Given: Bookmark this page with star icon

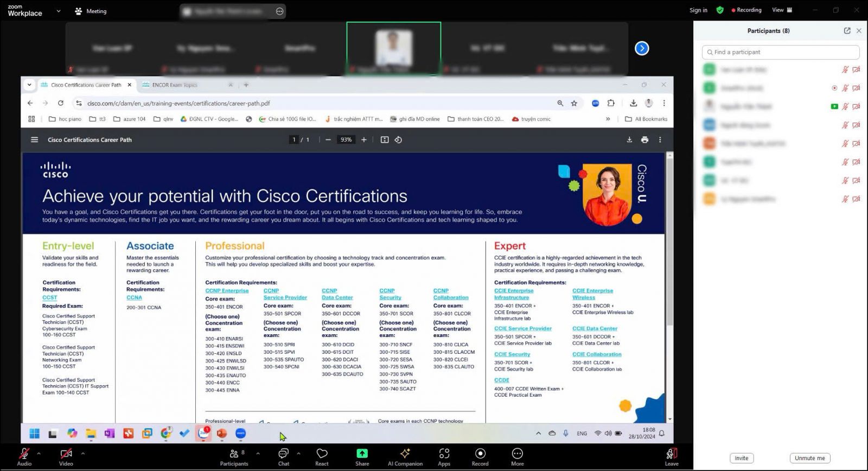Looking at the screenshot, I should 574,103.
